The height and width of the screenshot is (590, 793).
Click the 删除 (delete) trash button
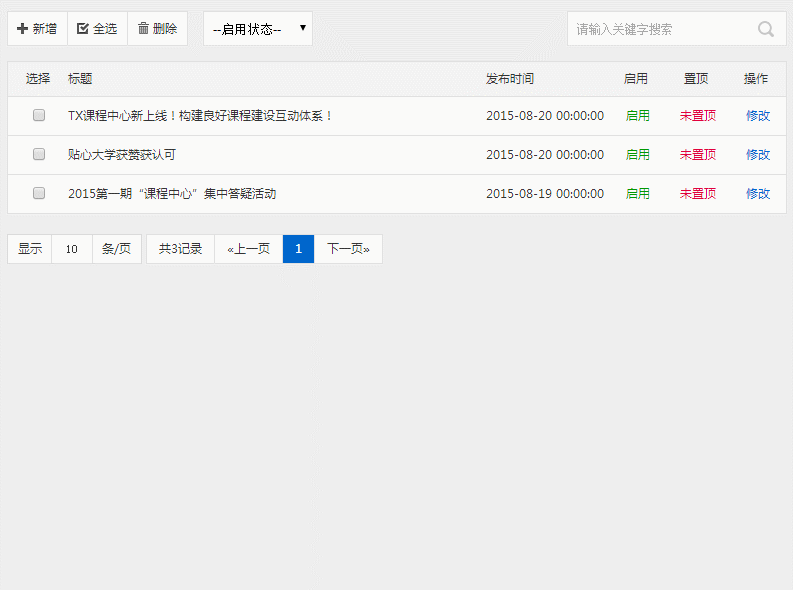157,29
